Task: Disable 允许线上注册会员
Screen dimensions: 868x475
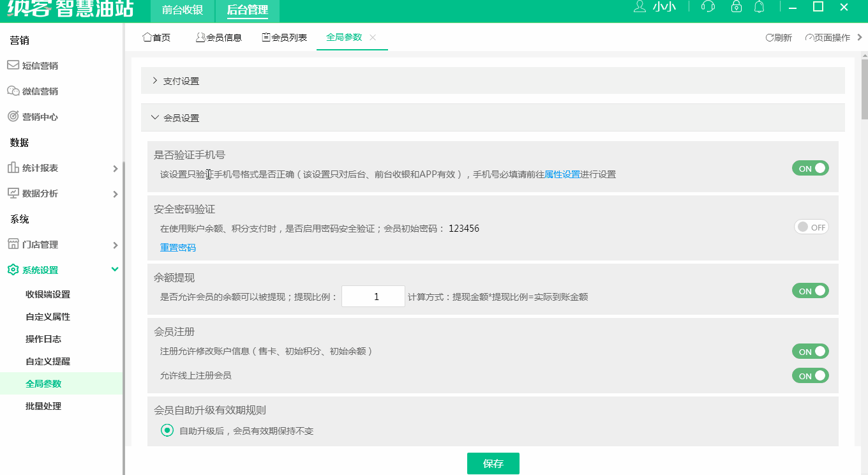Action: pos(810,375)
